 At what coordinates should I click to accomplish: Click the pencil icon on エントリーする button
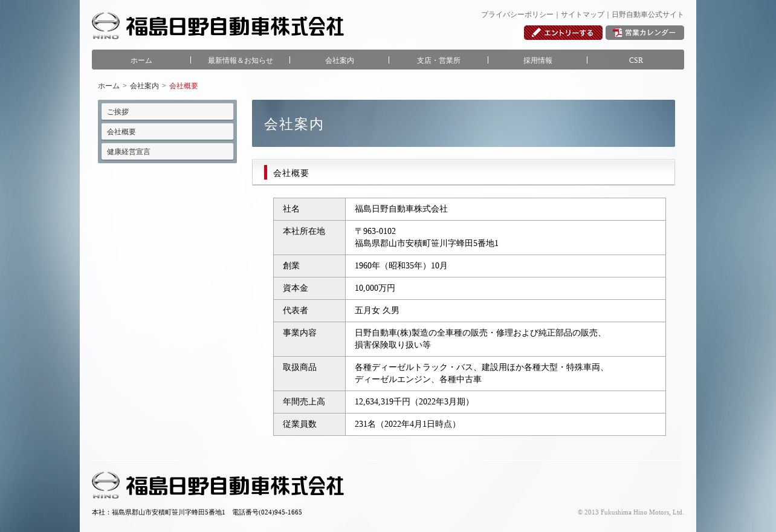(536, 33)
